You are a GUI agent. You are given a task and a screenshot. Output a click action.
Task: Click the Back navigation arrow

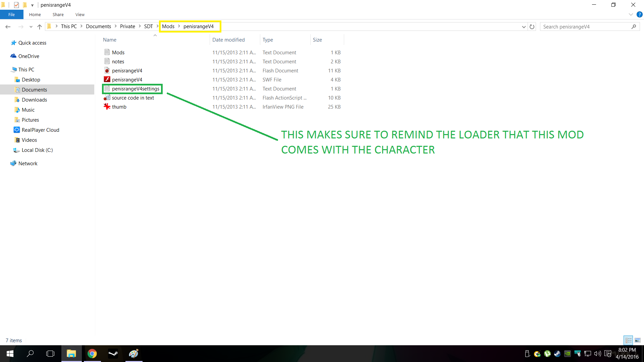click(x=8, y=27)
